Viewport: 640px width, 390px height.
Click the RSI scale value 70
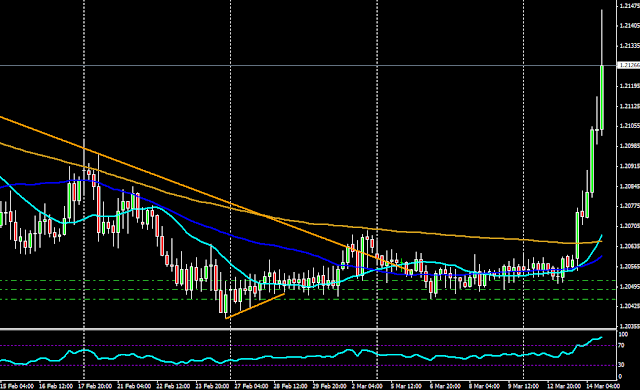(x=621, y=346)
